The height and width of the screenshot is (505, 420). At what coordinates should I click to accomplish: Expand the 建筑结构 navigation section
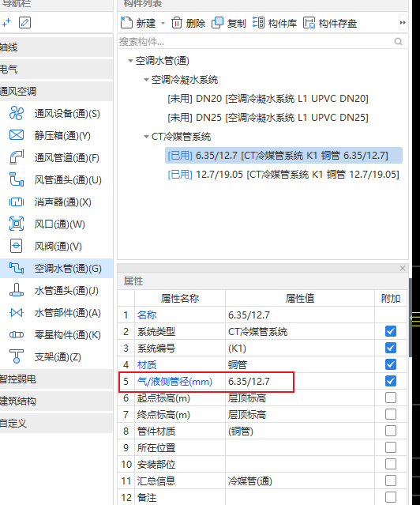[56, 401]
